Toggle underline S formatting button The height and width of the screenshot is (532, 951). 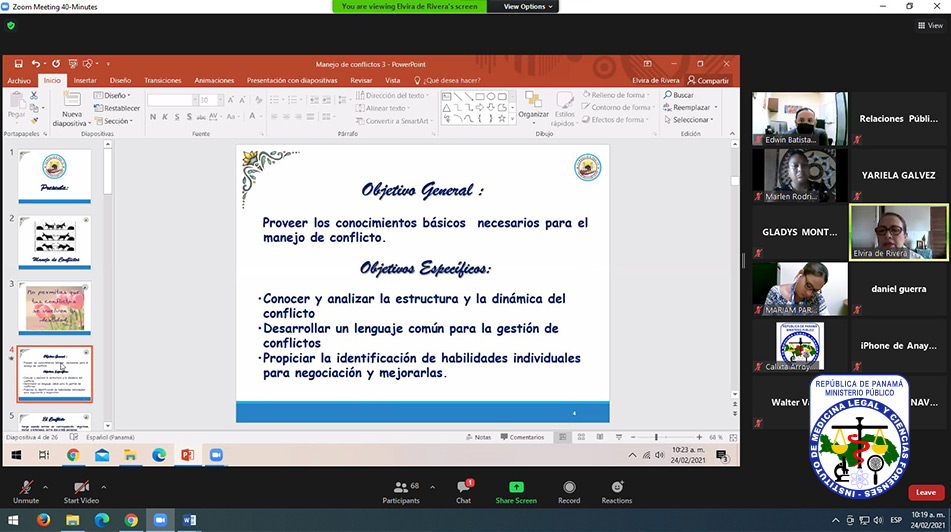[177, 116]
